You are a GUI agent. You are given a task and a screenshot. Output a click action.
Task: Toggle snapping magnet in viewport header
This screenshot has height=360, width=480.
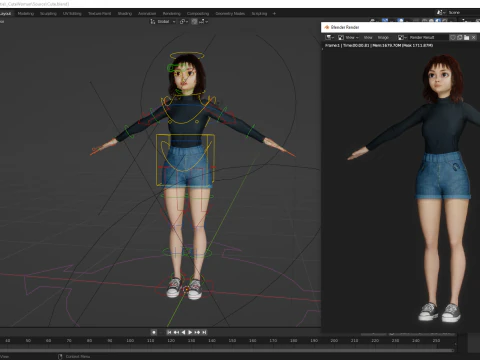194,22
